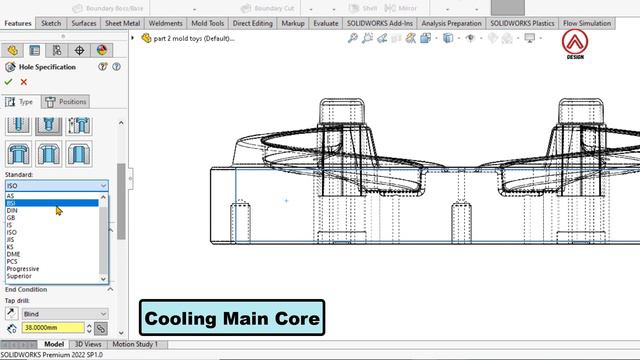Open the DimXpertManager crosshair tab

80,50
